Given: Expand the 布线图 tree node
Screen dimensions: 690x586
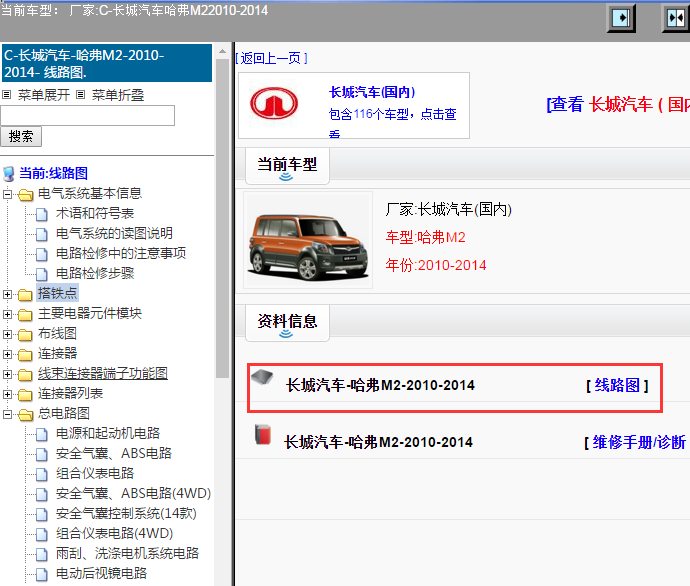Looking at the screenshot, I should pyautogui.click(x=7, y=334).
